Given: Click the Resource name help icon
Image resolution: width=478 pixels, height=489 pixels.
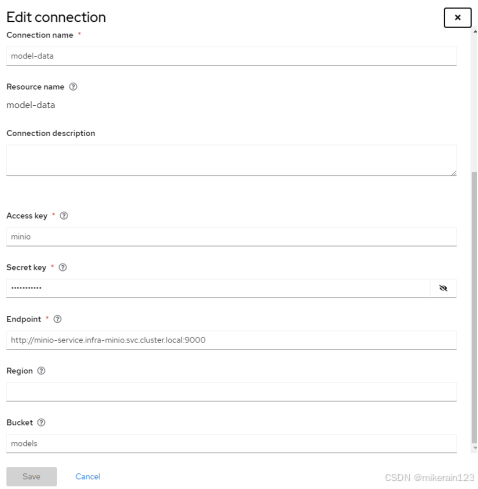Looking at the screenshot, I should point(73,87).
